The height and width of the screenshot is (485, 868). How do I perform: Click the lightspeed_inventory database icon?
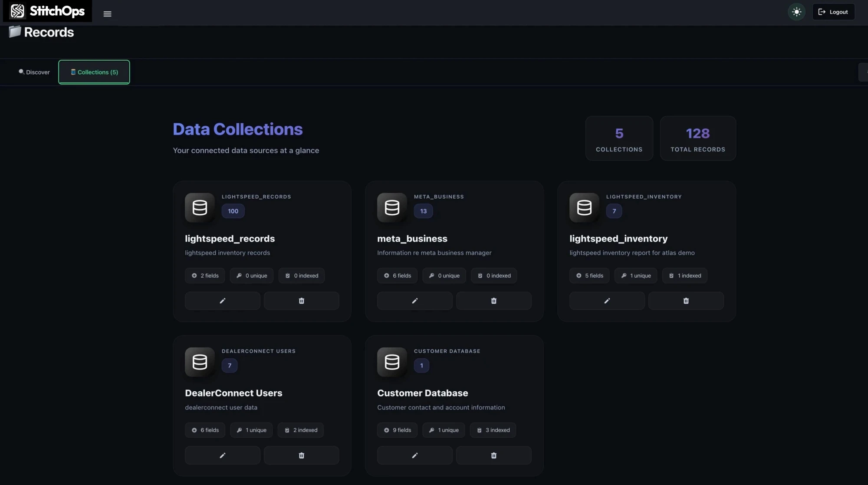pos(584,208)
